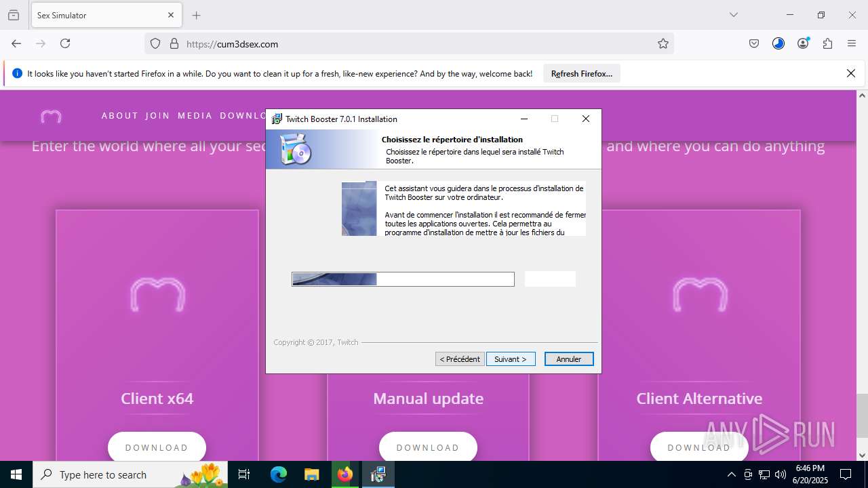This screenshot has width=868, height=488.
Task: Open File Explorer from the taskbar
Action: (311, 474)
